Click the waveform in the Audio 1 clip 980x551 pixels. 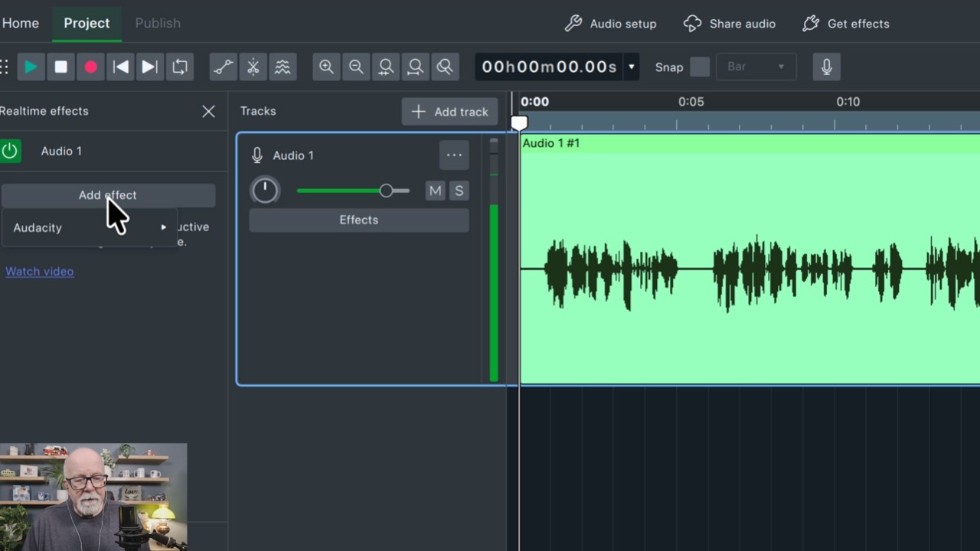tap(750, 269)
